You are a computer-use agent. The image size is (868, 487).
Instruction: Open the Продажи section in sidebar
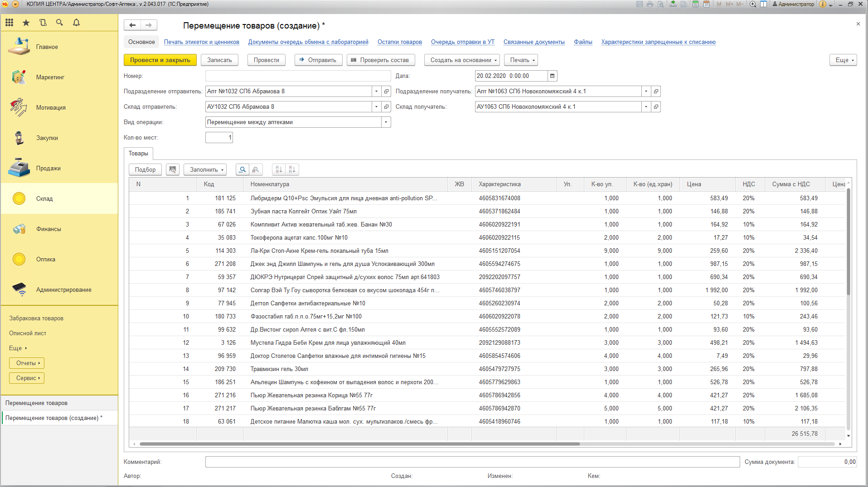(x=48, y=169)
